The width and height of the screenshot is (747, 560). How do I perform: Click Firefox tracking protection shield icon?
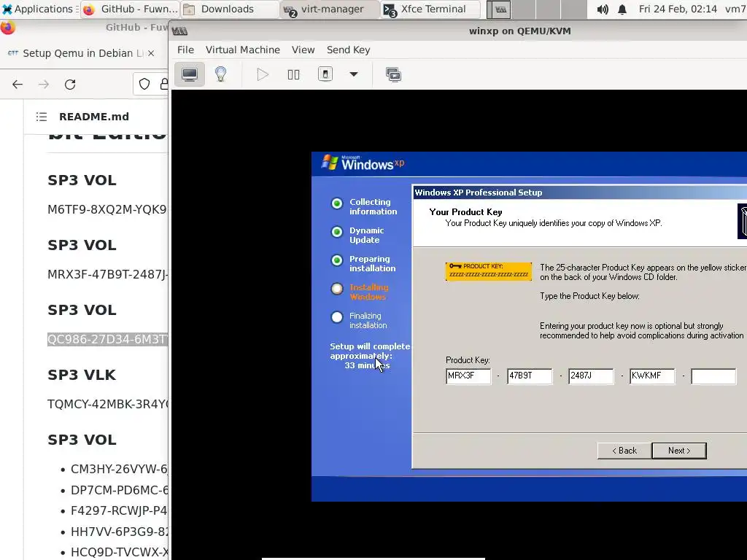pos(144,85)
